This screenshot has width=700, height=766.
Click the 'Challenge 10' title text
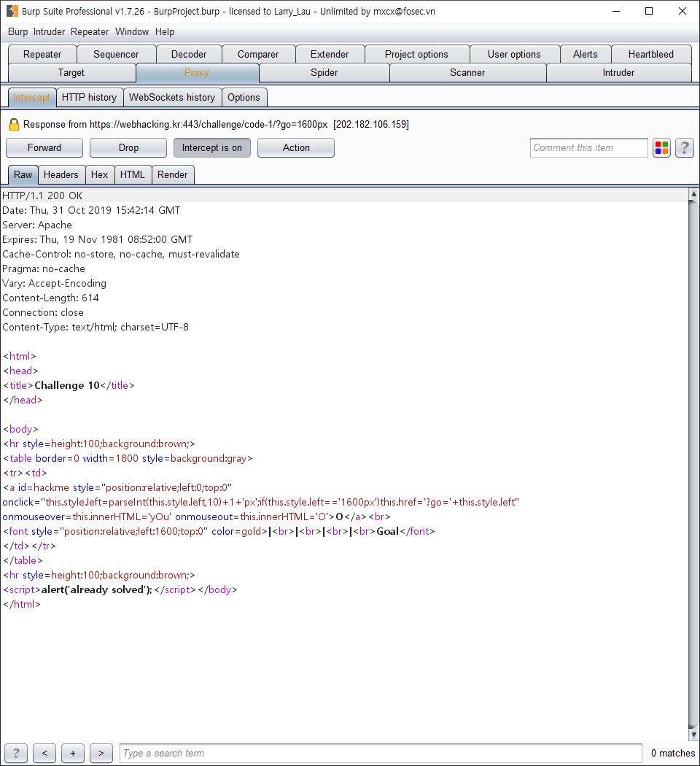coord(67,385)
